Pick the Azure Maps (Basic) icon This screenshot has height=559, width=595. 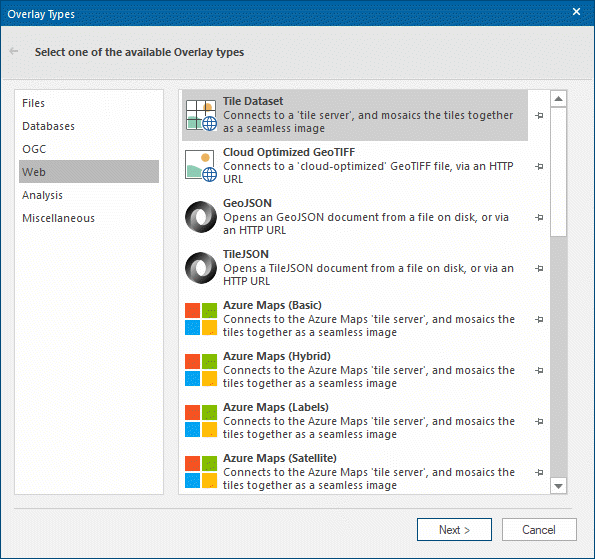[x=201, y=319]
